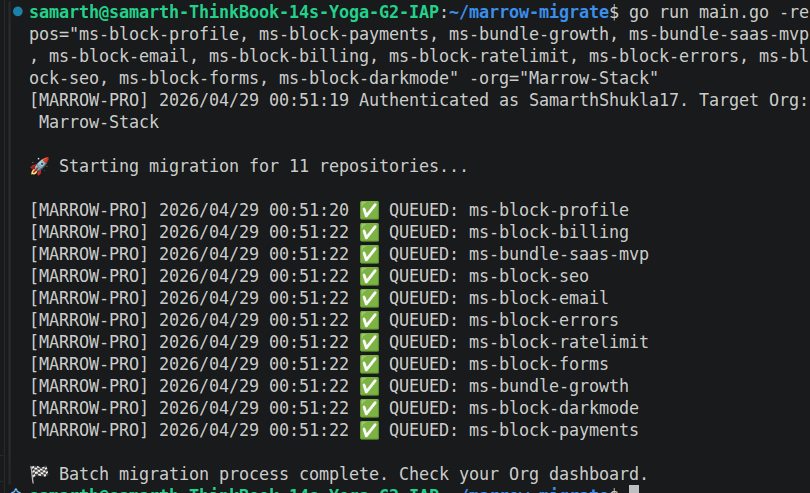Click green checkmark on ms-block-seo row
The width and height of the screenshot is (810, 493).
point(369,276)
